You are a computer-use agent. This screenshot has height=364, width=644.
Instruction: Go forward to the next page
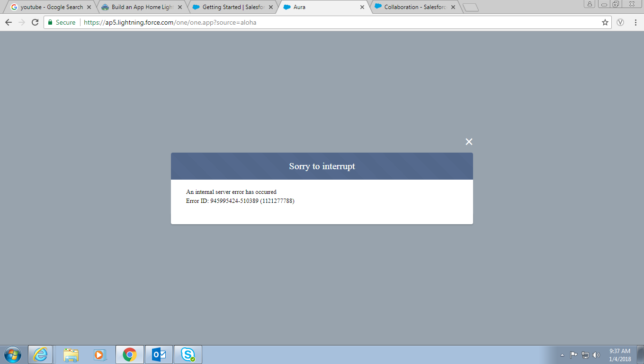[22, 22]
